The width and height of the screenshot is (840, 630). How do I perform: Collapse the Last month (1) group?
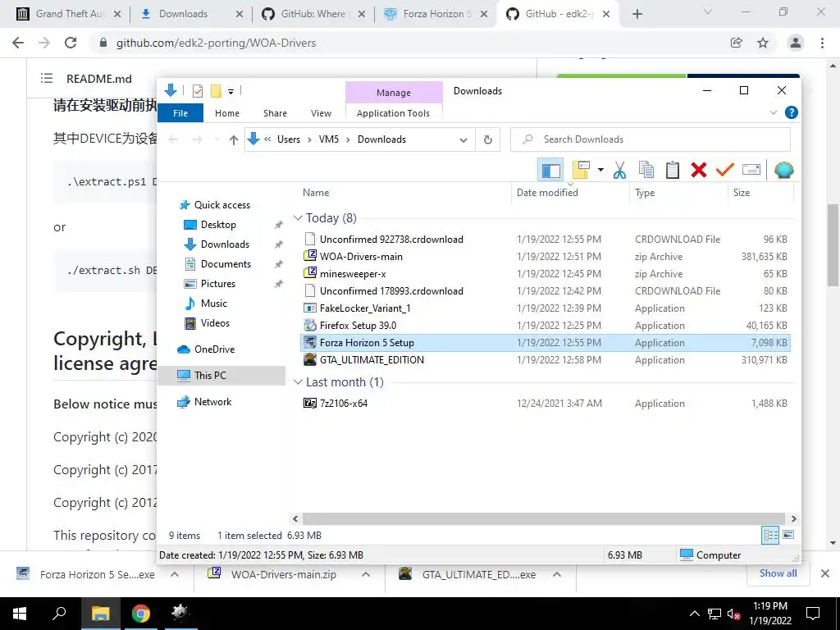[298, 382]
